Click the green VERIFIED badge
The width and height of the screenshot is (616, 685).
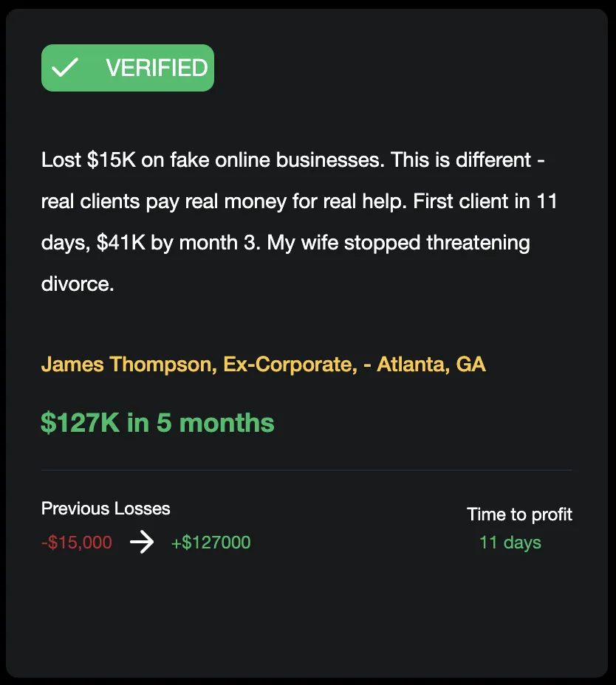128,68
